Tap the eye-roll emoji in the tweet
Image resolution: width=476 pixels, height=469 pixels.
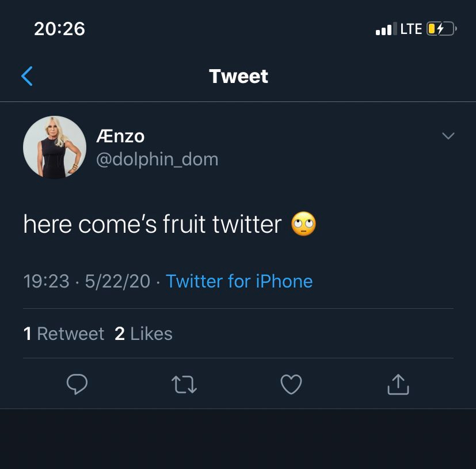click(304, 224)
